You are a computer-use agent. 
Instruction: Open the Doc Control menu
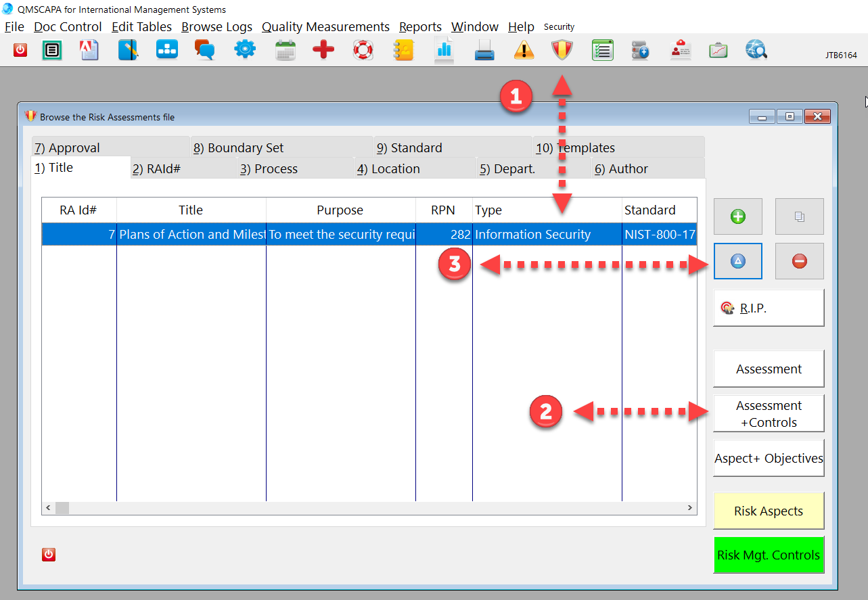68,27
